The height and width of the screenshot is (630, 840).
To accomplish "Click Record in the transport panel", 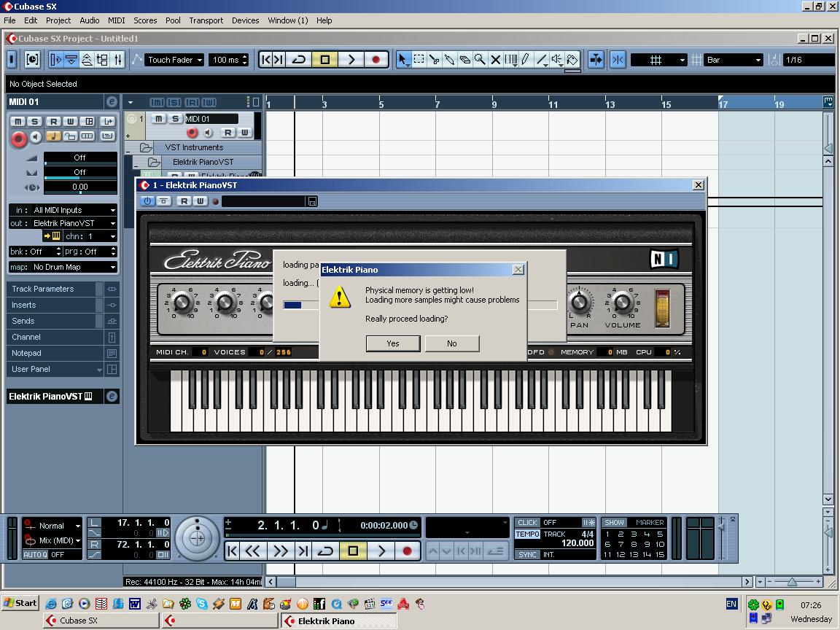I will click(x=407, y=551).
